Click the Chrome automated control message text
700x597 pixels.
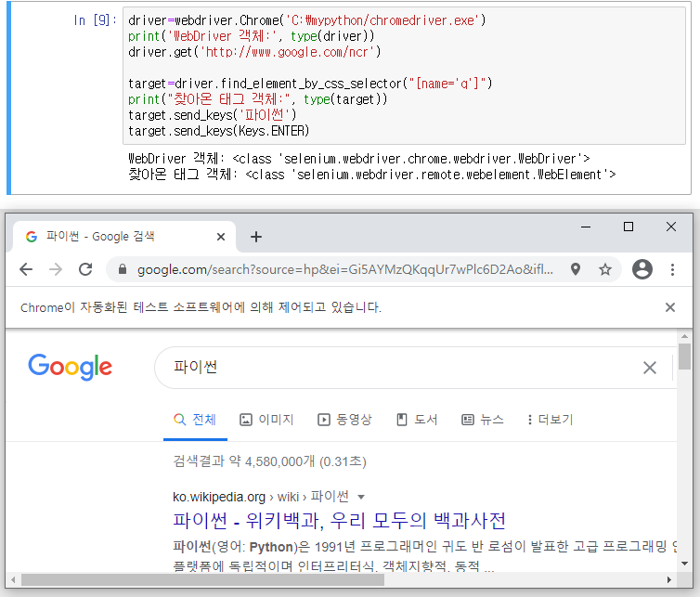[x=201, y=307]
